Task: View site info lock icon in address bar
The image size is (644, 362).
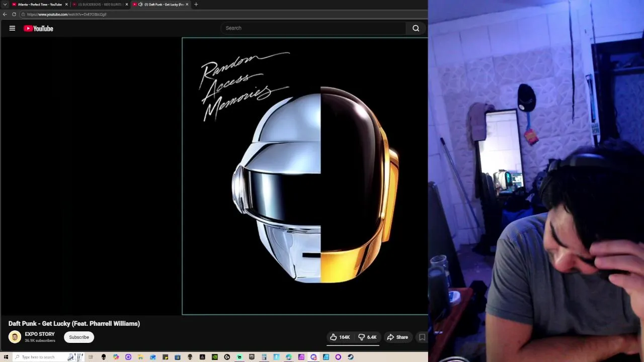Action: 23,14
